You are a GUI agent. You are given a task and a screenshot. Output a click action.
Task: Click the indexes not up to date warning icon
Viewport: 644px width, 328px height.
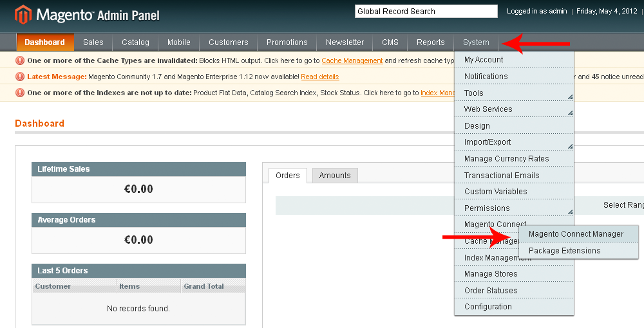click(20, 93)
